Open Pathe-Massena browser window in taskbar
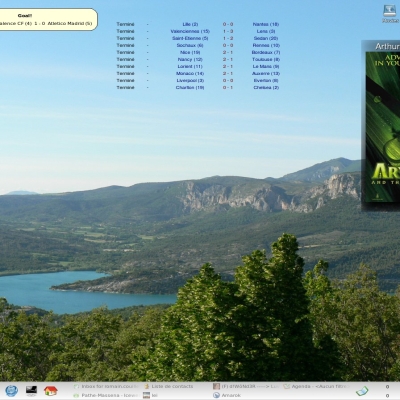 (x=106, y=395)
